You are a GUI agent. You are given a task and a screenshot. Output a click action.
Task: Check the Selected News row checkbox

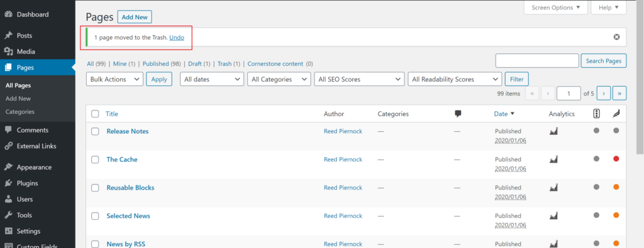[x=96, y=216]
